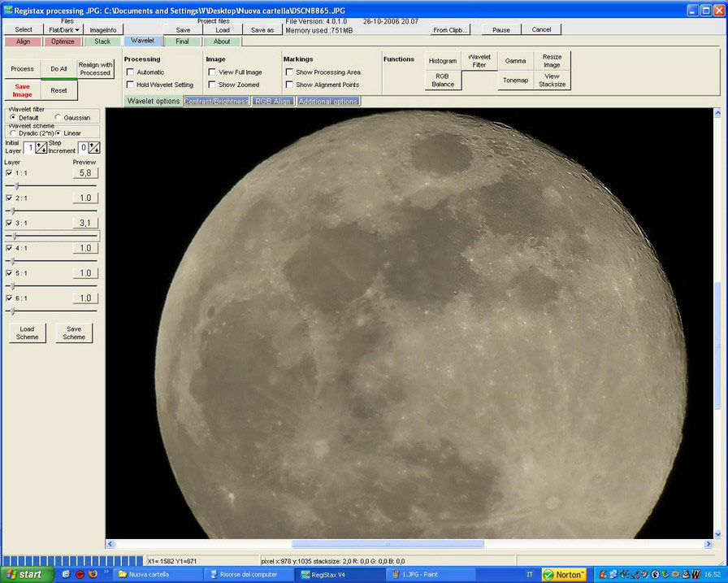Open the Histogram function
Screen dimensions: 728x583
coord(443,61)
